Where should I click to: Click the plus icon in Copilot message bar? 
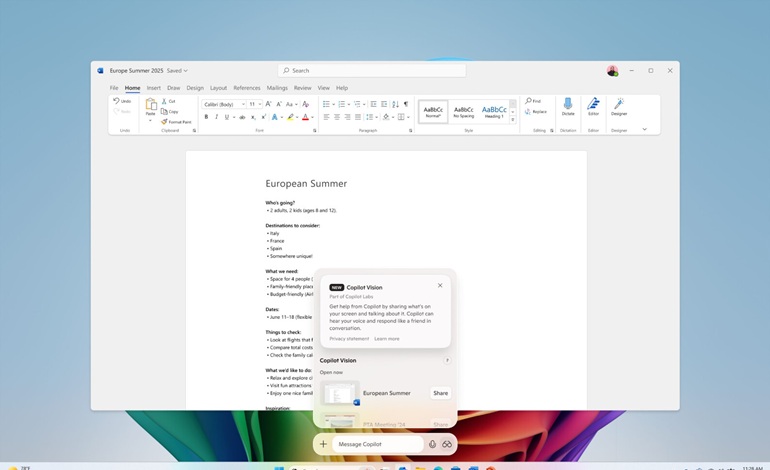click(323, 444)
